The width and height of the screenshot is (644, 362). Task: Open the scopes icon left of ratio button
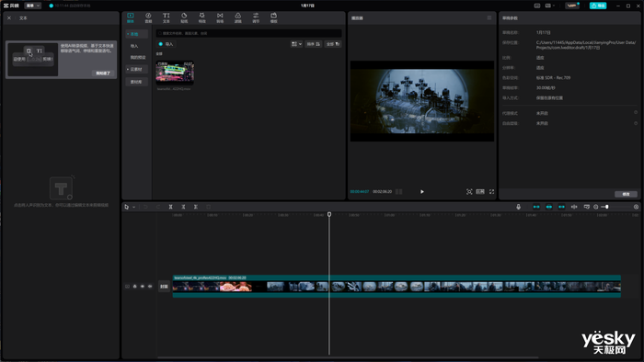pyautogui.click(x=469, y=191)
